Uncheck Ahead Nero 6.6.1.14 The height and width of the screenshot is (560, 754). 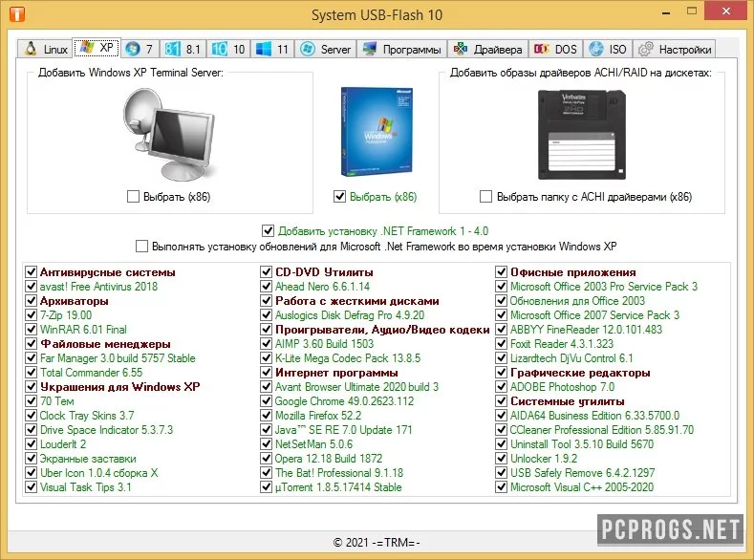267,287
